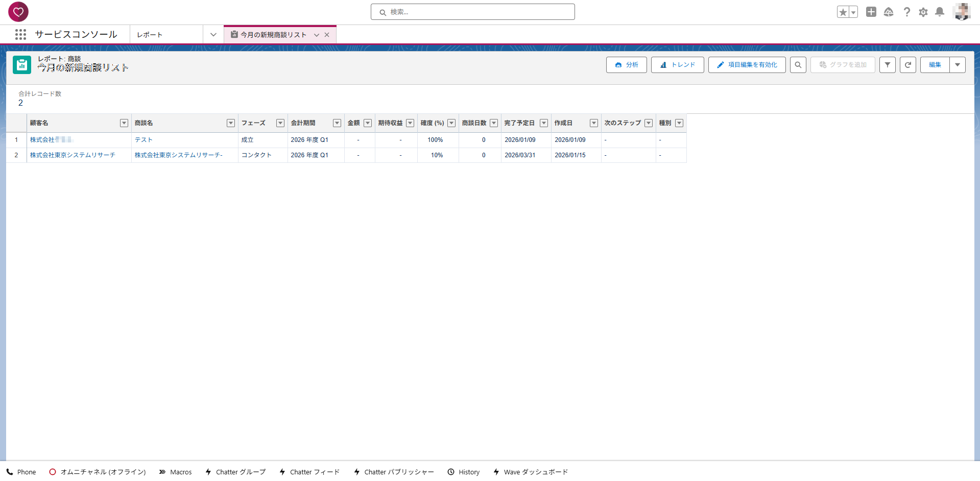Expand the dropdown next to 編集 button
Viewport: 980px width, 481px height.
coord(957,65)
